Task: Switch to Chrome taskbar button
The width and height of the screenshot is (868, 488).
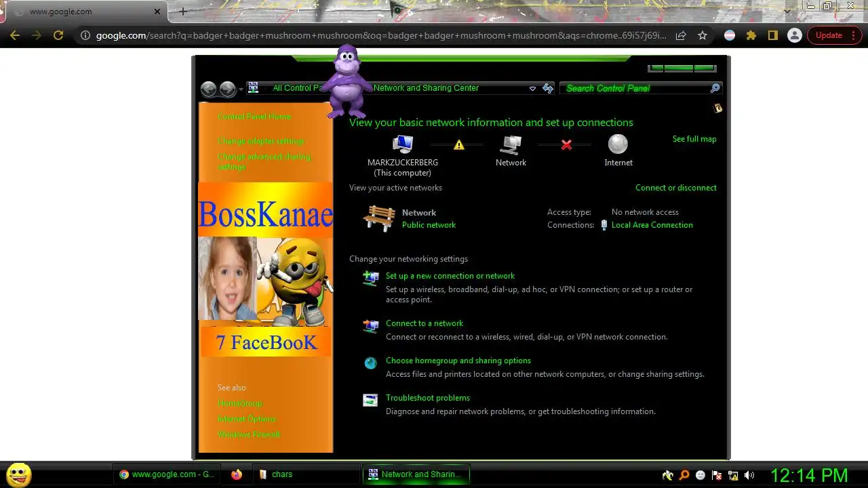Action: point(167,474)
